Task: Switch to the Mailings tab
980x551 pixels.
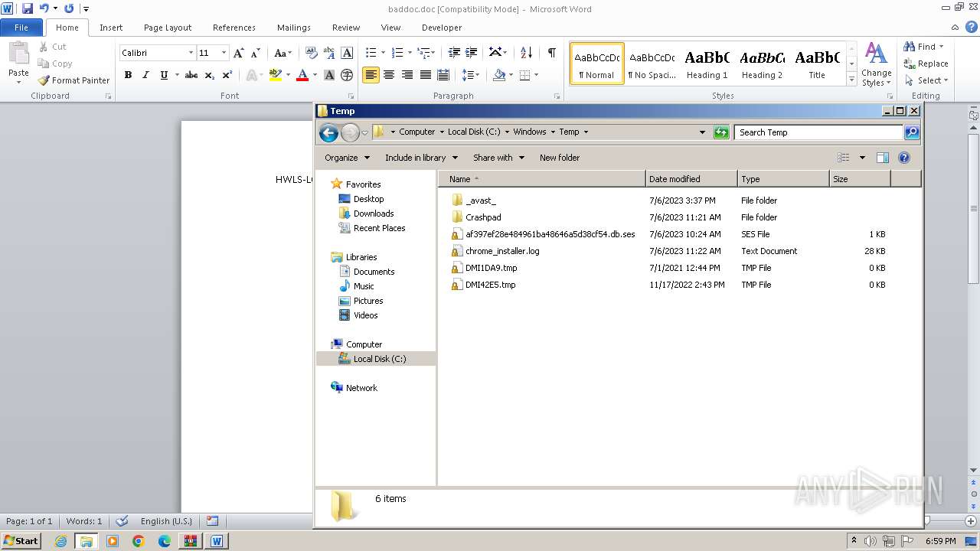Action: (294, 28)
